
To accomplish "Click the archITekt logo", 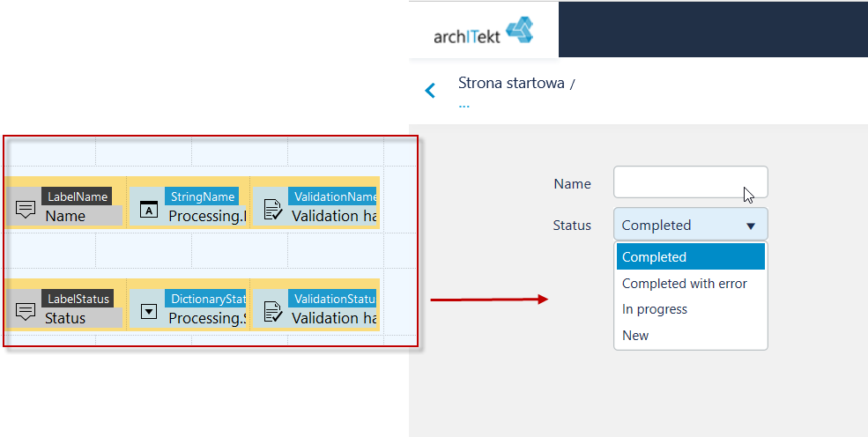I will coord(483,31).
